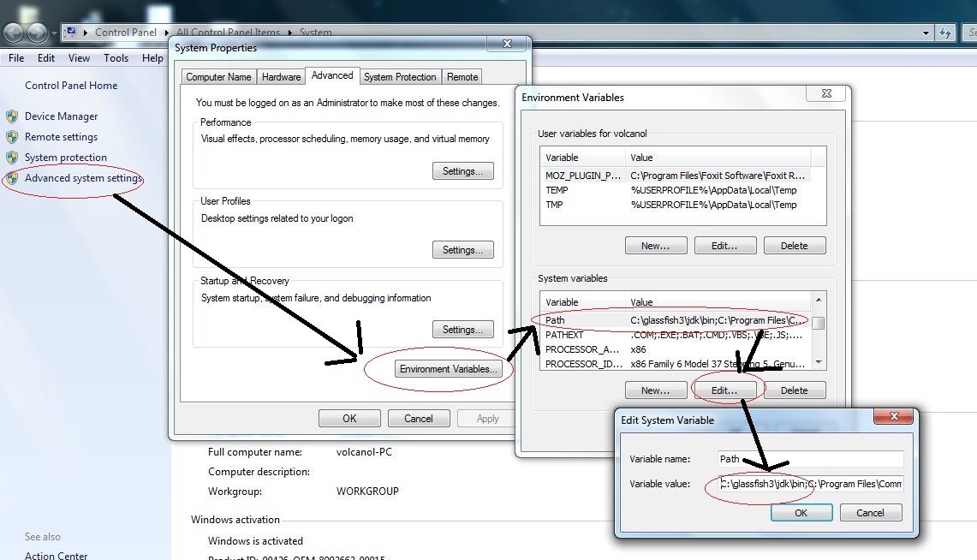Viewport: 977px width, 560px height.
Task: Open the Help menu
Action: click(152, 58)
